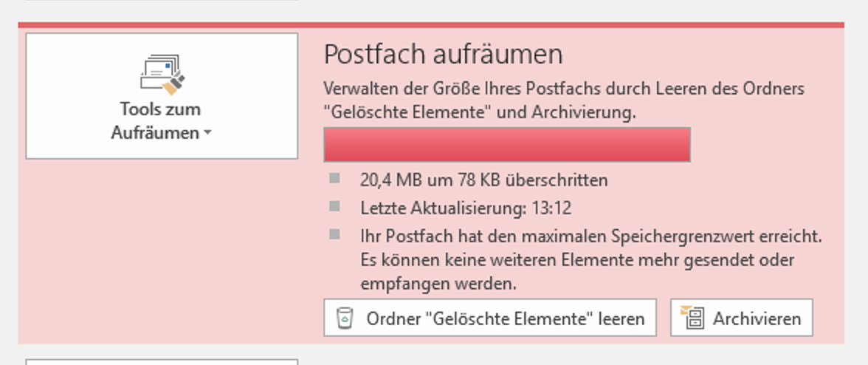Click the mailbox cleanup brush icon
The width and height of the screenshot is (868, 365).
coord(162,75)
